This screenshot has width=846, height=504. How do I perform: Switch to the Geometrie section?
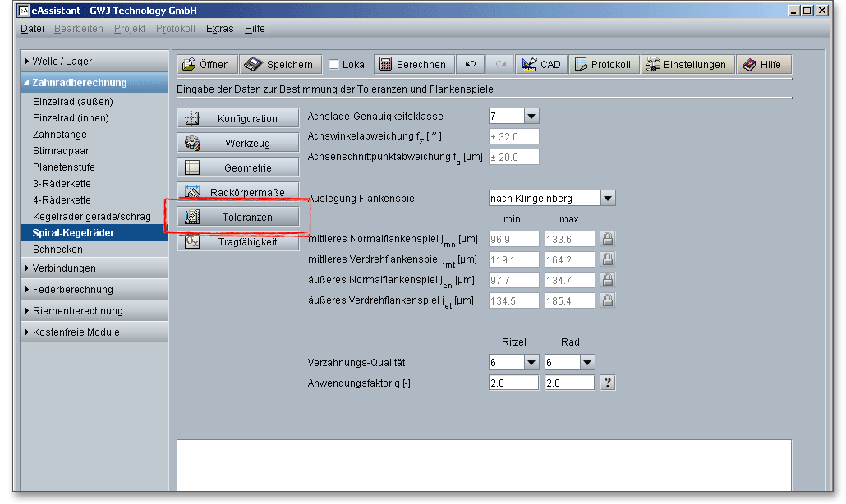[238, 167]
